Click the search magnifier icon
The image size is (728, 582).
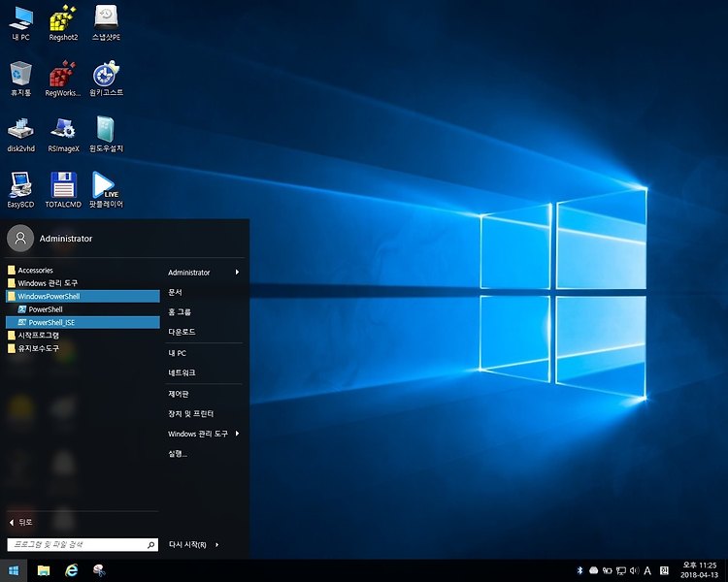pyautogui.click(x=150, y=545)
